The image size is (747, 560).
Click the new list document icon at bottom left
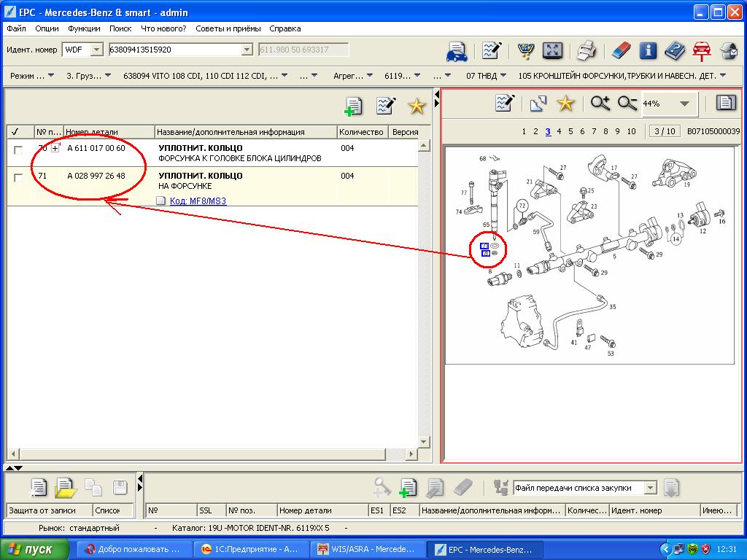coord(38,488)
